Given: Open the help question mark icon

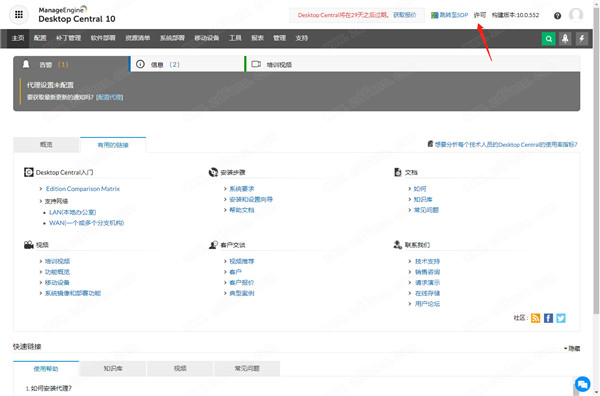Looking at the screenshot, I should point(557,16).
